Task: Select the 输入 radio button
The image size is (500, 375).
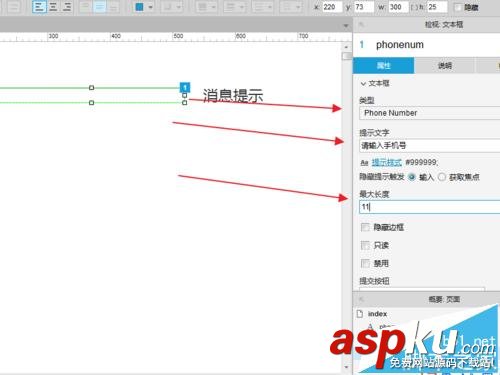Action: [412, 177]
